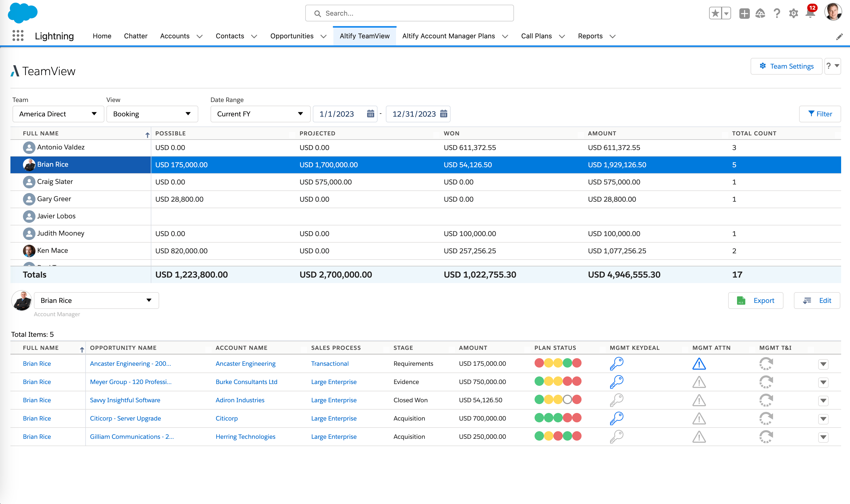850x504 pixels.
Task: Click the global Search field
Action: pos(409,13)
